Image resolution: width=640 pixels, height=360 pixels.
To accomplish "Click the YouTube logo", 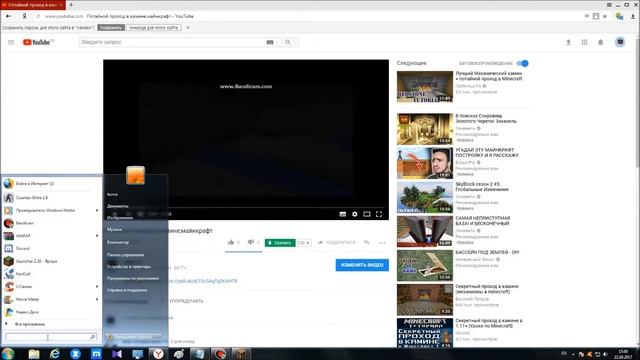I will pyautogui.click(x=37, y=42).
